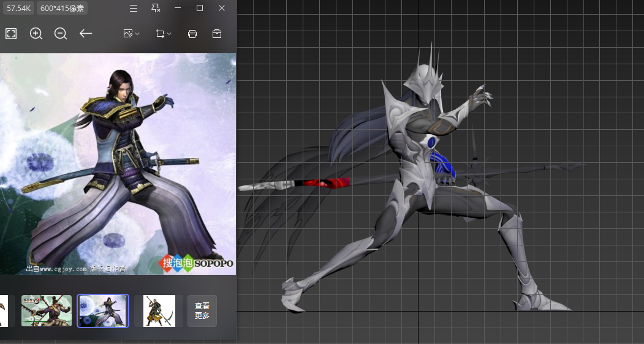The image size is (644, 344).
Task: Click the 600*415像素 dimension label
Action: [62, 8]
